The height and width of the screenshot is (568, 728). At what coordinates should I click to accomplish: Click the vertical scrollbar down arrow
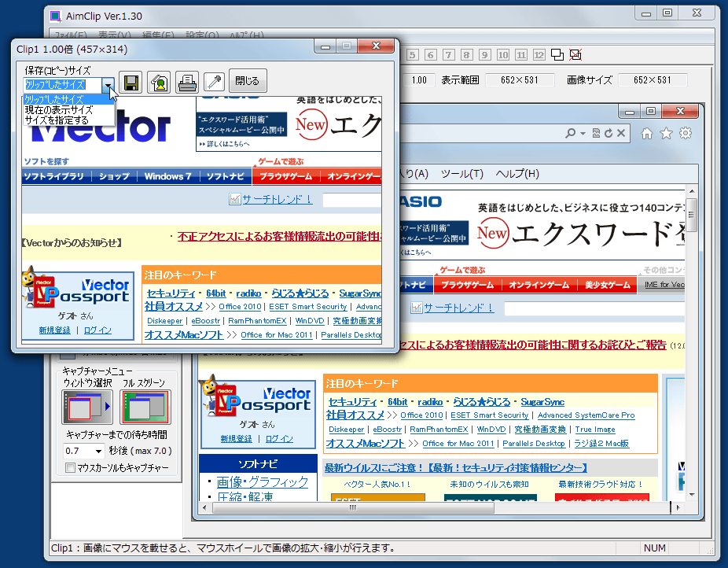[692, 495]
